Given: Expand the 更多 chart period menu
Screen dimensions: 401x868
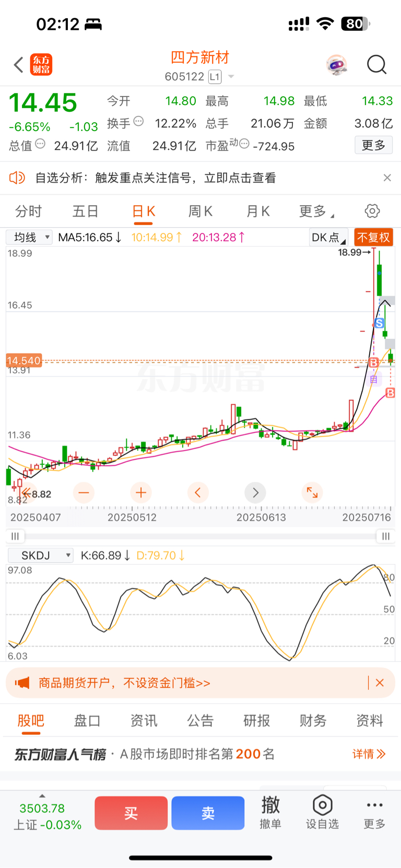Looking at the screenshot, I should click(316, 211).
